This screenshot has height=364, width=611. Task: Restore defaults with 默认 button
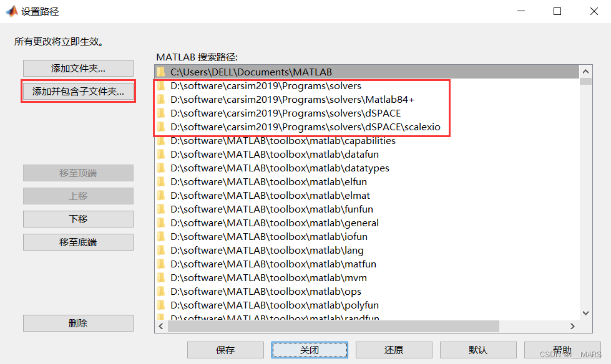pyautogui.click(x=478, y=350)
